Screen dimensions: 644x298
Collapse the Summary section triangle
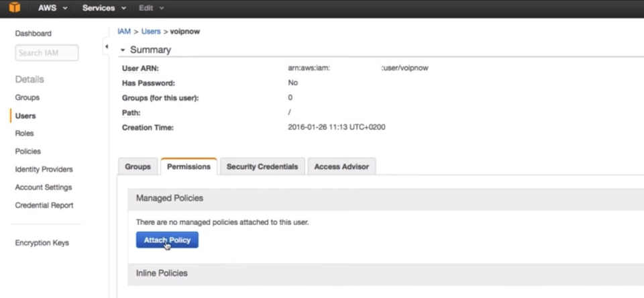(x=123, y=50)
